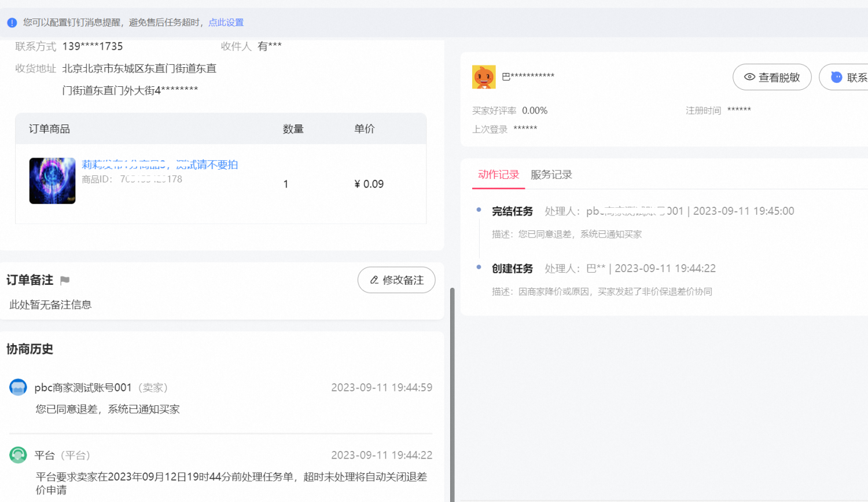Image resolution: width=868 pixels, height=502 pixels.
Task: Click the 数量 column header
Action: 293,129
